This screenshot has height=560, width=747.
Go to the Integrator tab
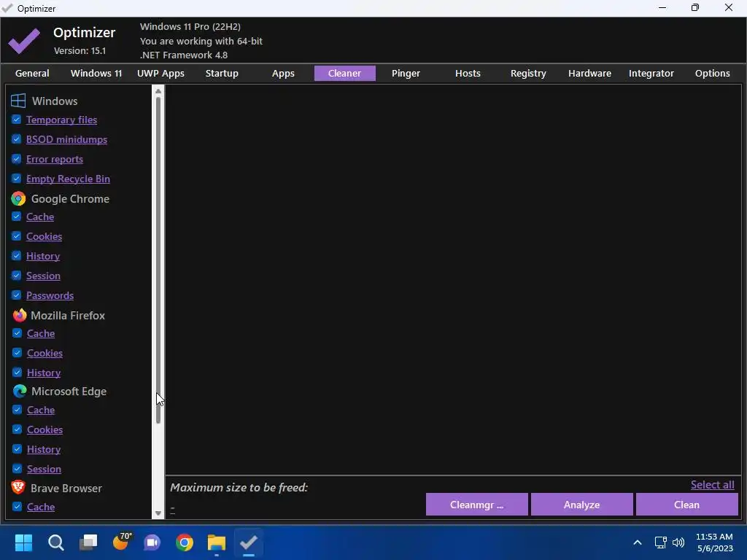(651, 74)
